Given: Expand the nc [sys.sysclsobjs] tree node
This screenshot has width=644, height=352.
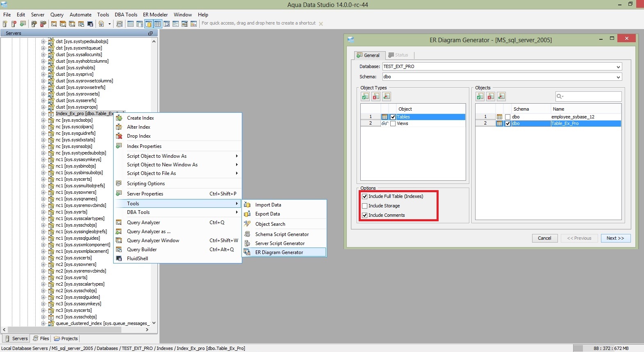Looking at the screenshot, I should point(43,120).
